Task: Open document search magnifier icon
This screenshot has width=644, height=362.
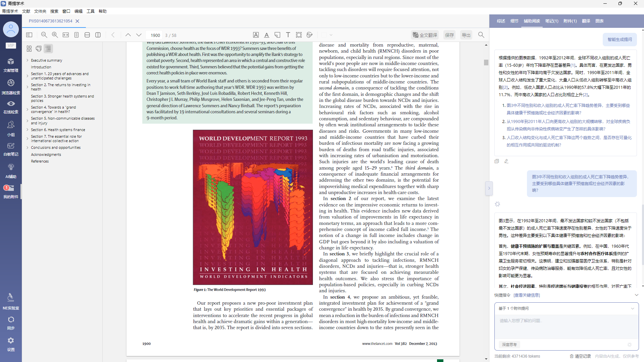Action: [x=481, y=35]
